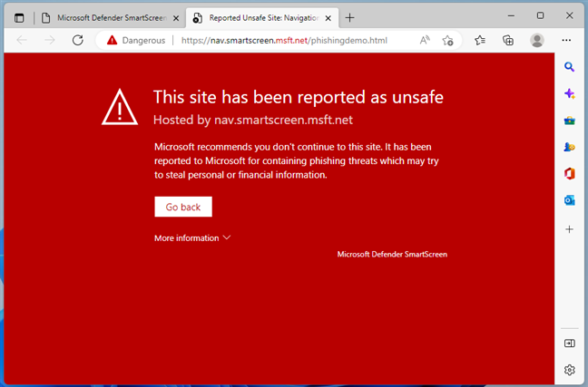Focus the address bar URL

coord(284,41)
